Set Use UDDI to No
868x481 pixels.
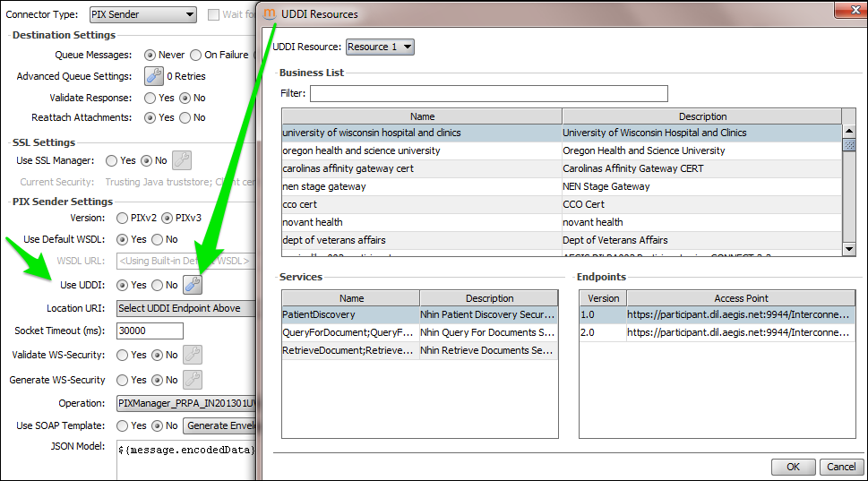click(158, 285)
